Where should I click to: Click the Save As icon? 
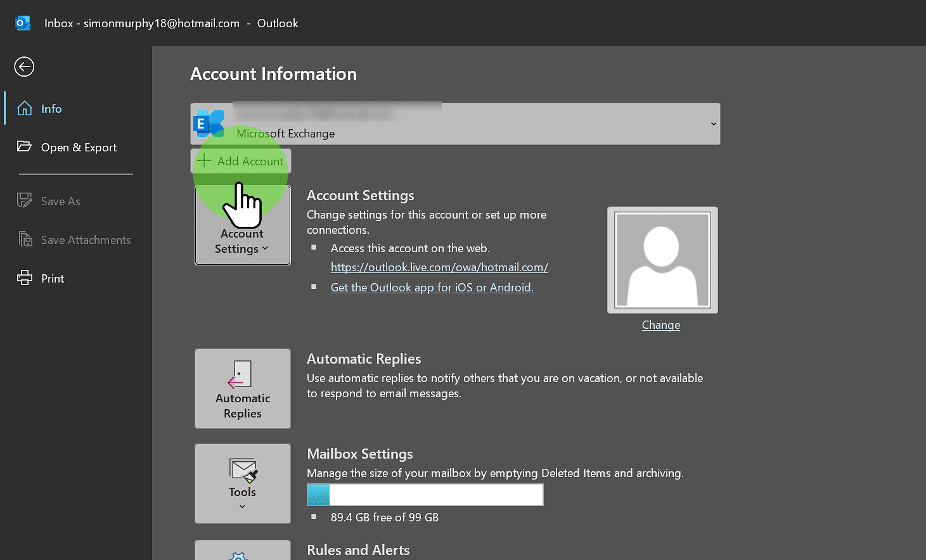[x=24, y=200]
